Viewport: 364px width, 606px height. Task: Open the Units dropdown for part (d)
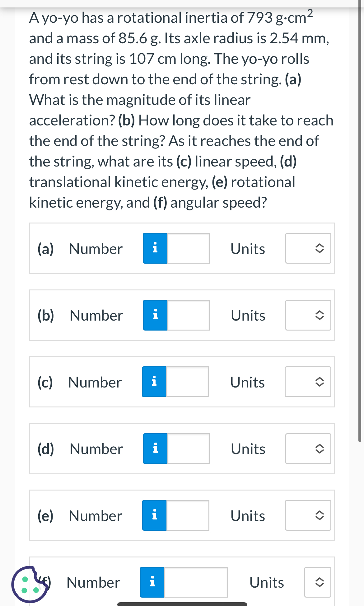(308, 448)
